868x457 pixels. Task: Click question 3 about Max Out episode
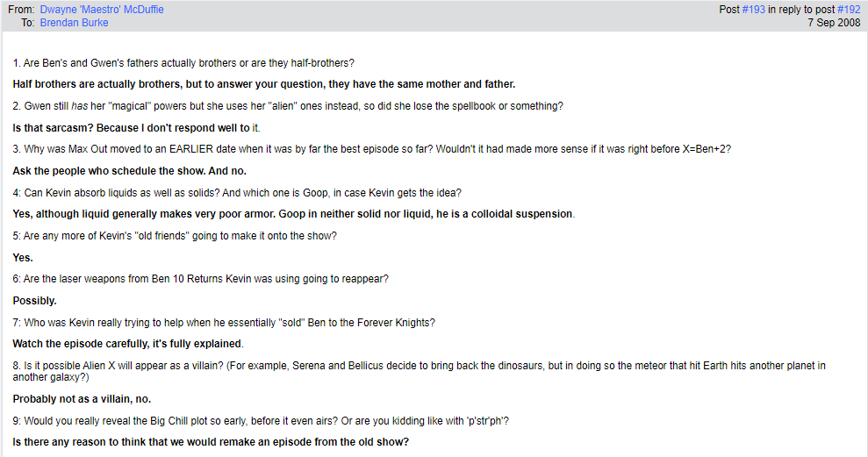click(371, 149)
